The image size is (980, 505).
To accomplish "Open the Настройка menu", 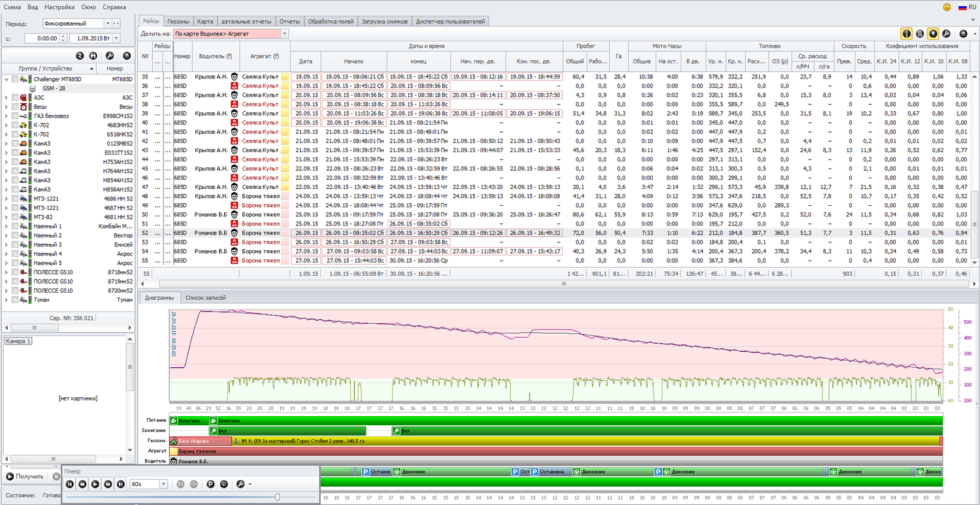I will click(59, 7).
